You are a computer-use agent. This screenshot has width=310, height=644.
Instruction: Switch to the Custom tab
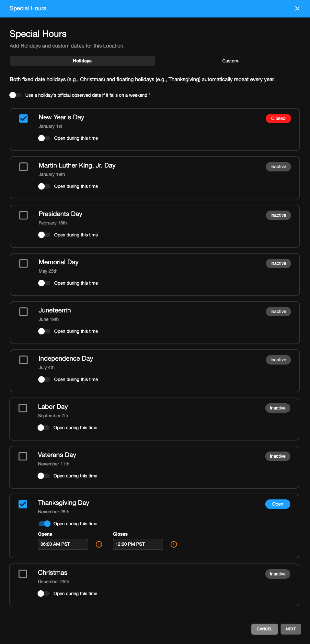[x=230, y=60]
